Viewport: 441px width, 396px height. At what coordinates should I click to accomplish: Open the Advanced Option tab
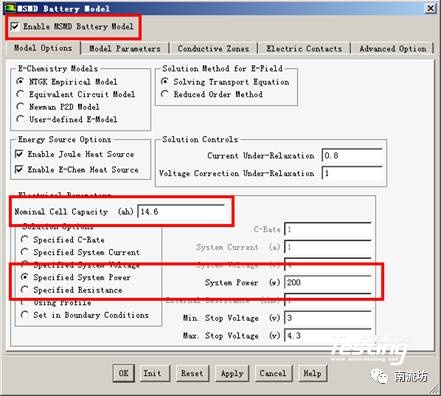point(392,49)
